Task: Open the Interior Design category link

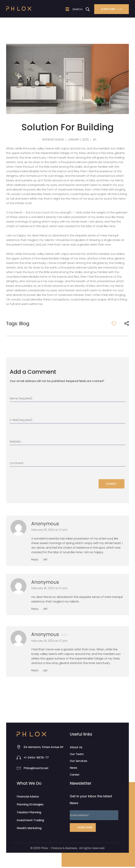Action: [53, 139]
